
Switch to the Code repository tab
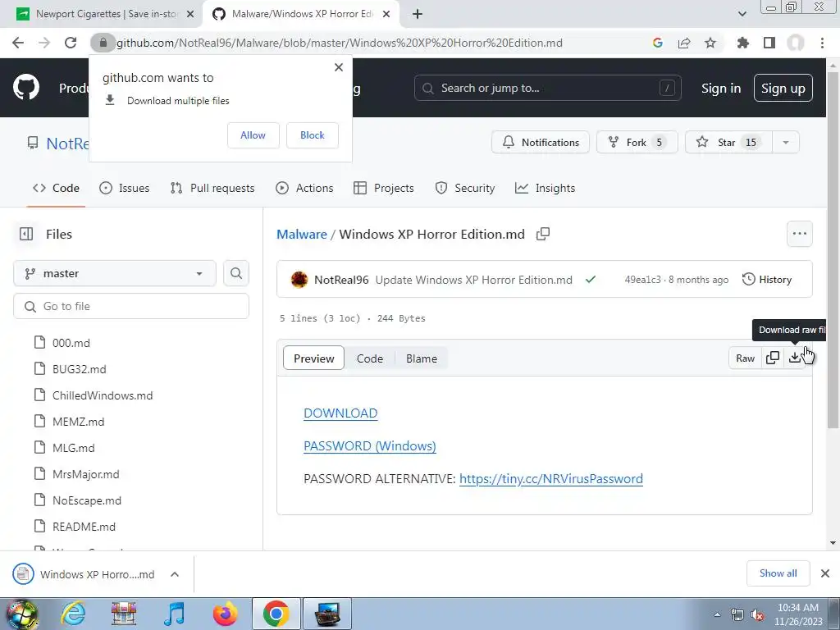pyautogui.click(x=57, y=188)
